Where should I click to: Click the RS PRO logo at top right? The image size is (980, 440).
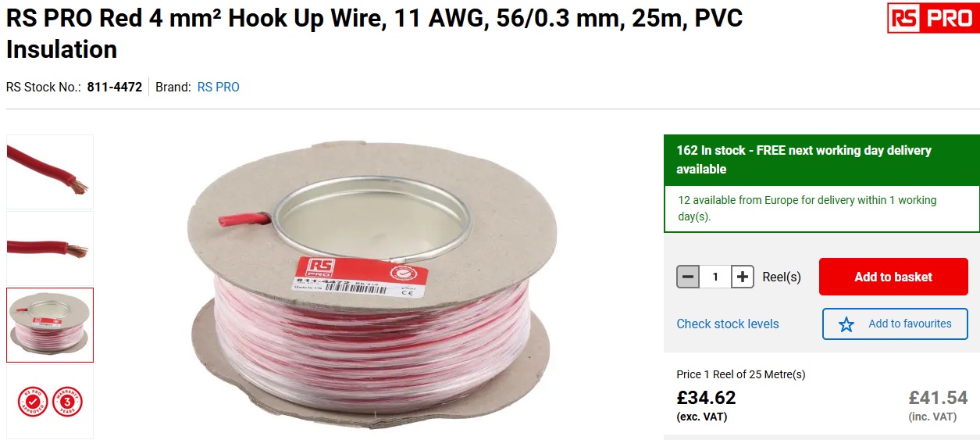point(933,18)
